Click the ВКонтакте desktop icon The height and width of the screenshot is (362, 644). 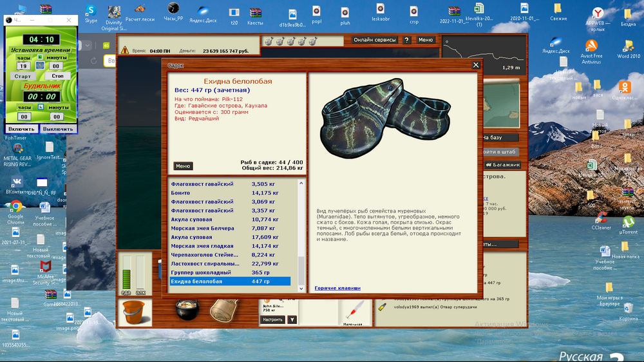17,186
